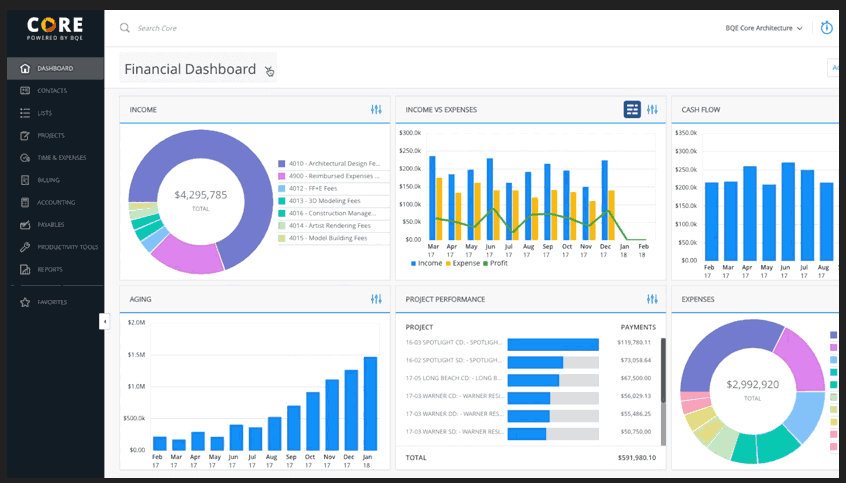Collapse the left sidebar with arrow handle
Screen dimensions: 846x483
[x=103, y=321]
